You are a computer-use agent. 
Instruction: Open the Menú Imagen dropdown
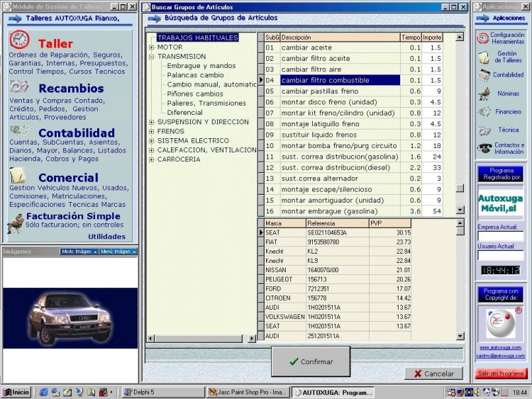(118, 252)
